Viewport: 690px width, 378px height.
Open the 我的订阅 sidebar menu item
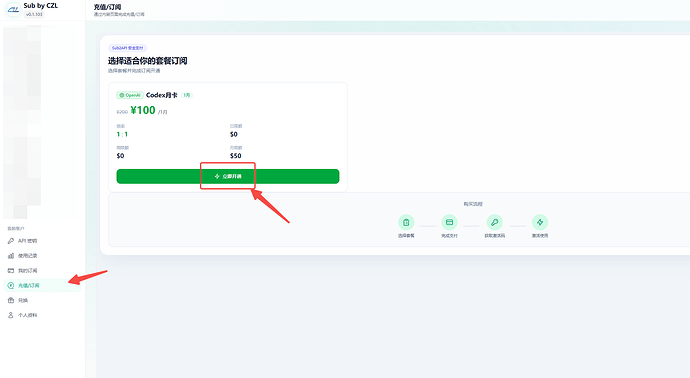click(42, 271)
